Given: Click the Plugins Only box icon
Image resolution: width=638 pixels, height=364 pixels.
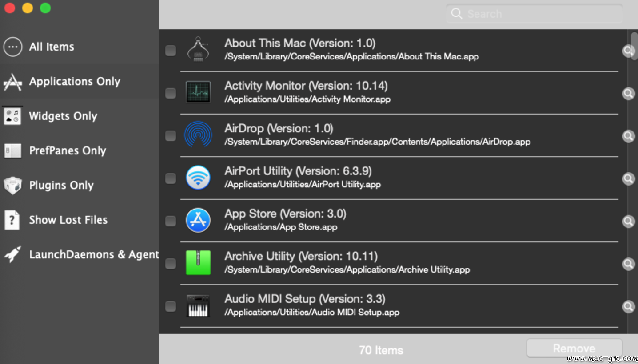Looking at the screenshot, I should 12,186.
